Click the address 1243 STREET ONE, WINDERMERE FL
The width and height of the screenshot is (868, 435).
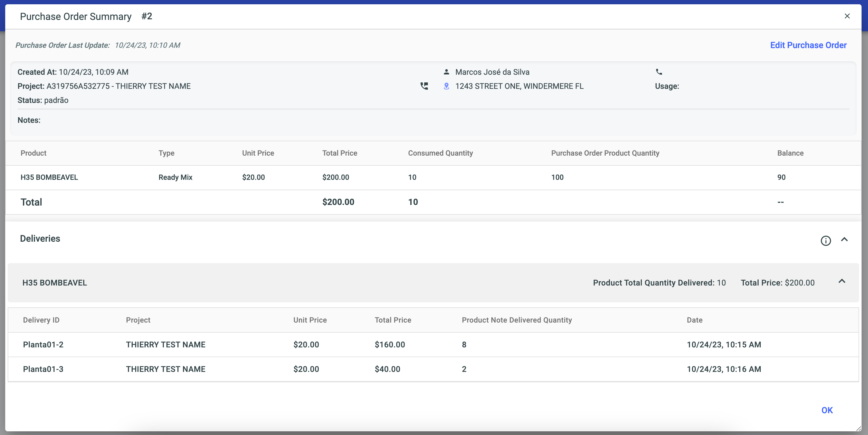pyautogui.click(x=519, y=86)
